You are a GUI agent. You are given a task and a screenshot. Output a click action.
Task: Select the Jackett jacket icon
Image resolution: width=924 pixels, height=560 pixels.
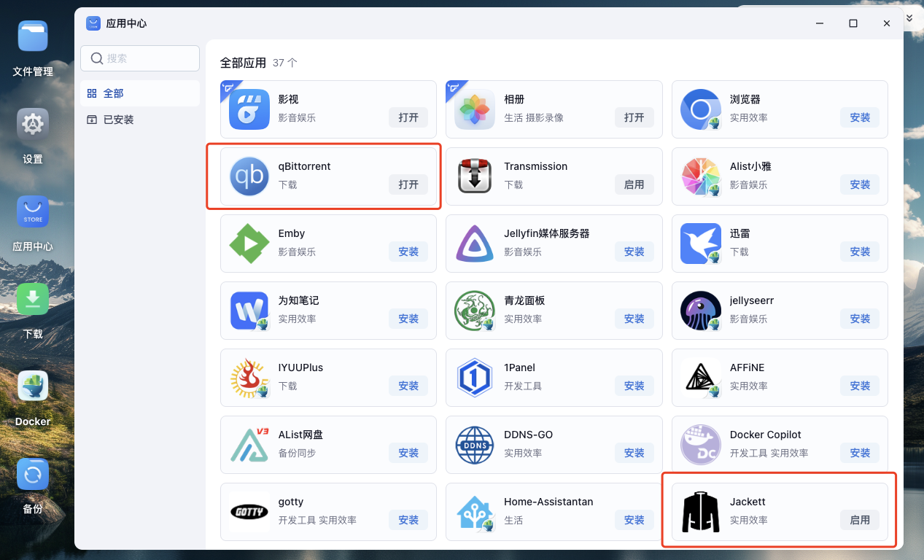click(x=701, y=512)
